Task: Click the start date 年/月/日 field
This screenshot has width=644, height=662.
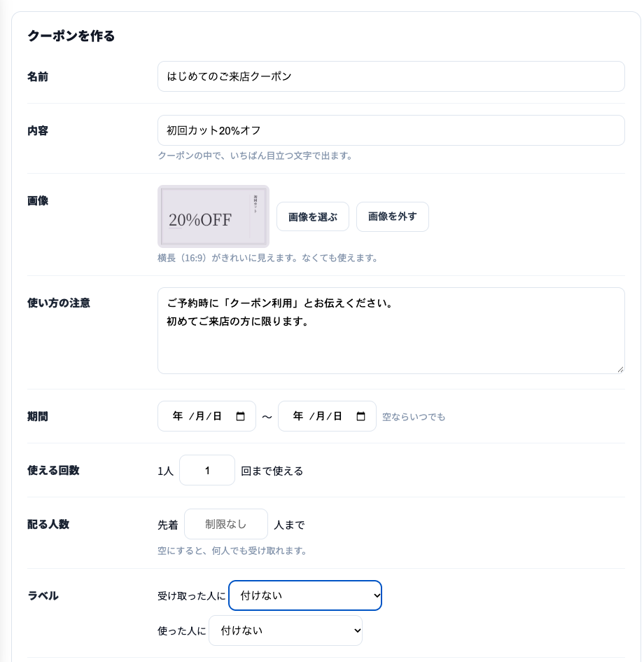Action: (x=206, y=416)
